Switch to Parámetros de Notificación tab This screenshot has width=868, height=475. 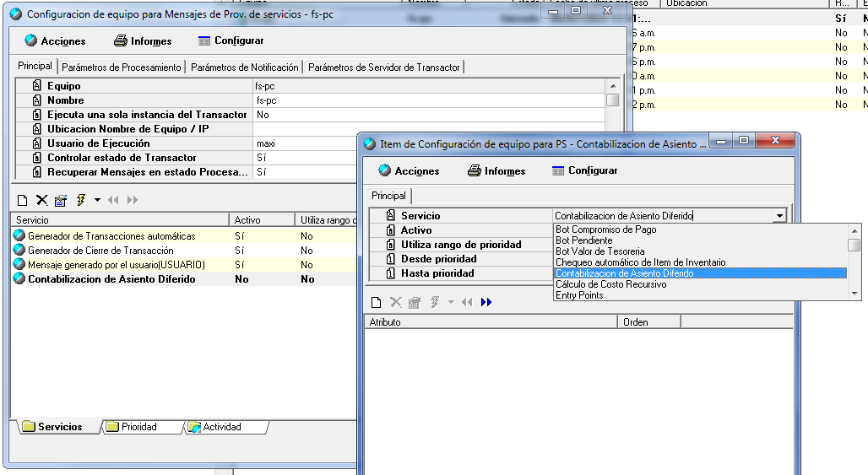244,67
